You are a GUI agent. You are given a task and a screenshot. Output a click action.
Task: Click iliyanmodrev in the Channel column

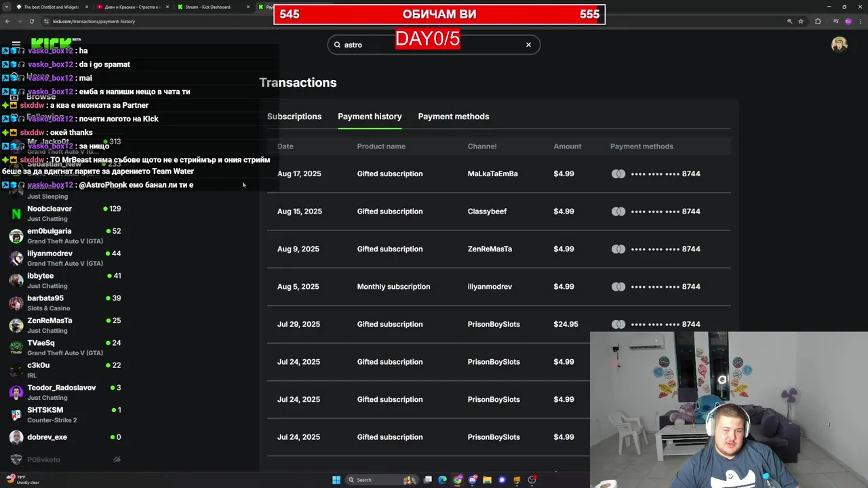pos(490,287)
